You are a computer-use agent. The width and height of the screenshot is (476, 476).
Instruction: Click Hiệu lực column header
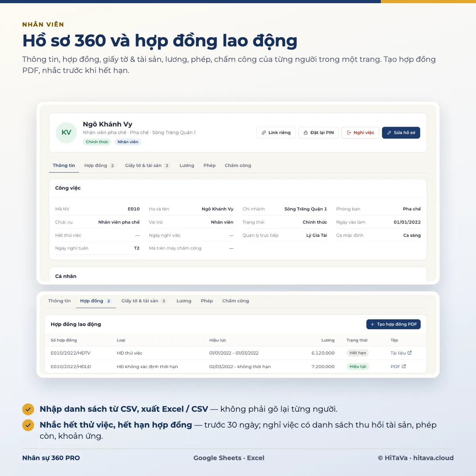(x=218, y=340)
